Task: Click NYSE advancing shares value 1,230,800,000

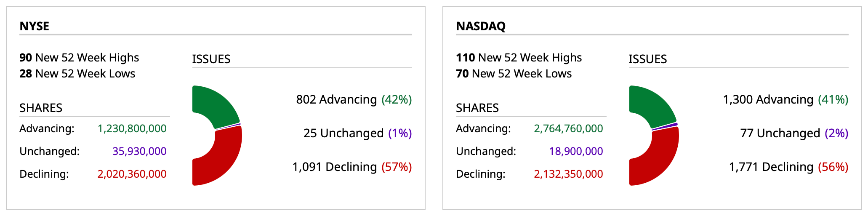Action: click(132, 128)
